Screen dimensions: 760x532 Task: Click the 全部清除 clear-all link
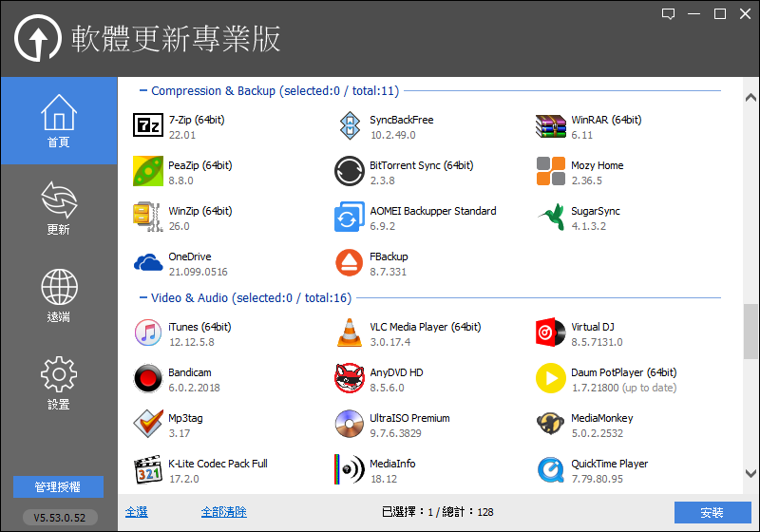[x=224, y=512]
